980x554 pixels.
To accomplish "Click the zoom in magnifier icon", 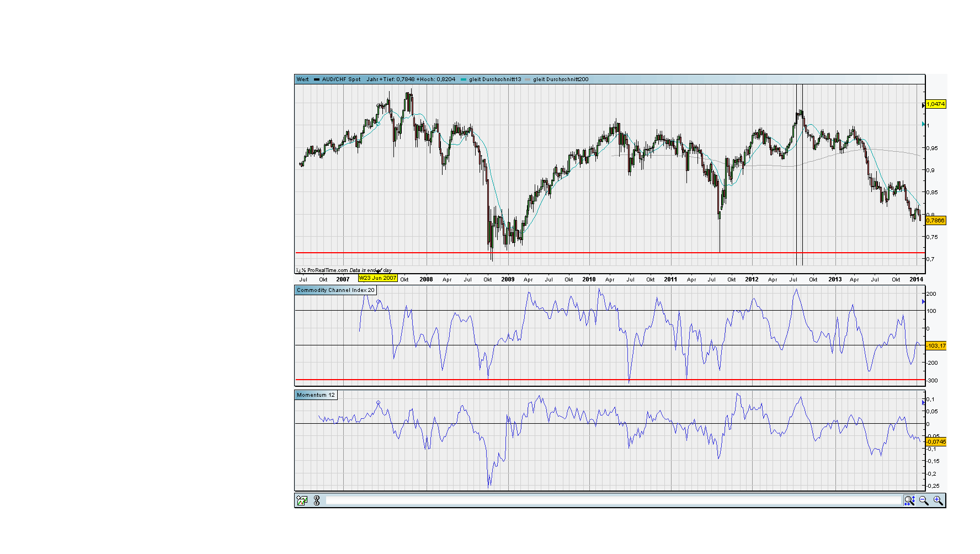I will [938, 500].
